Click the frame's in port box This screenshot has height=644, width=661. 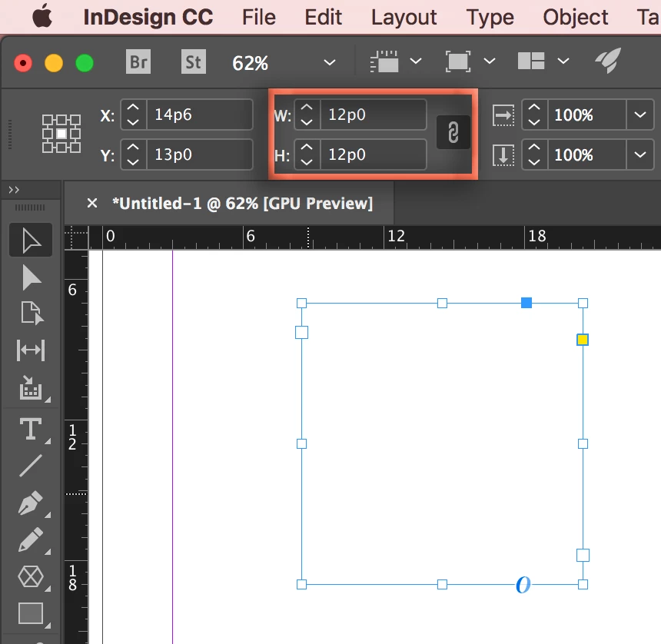(301, 333)
